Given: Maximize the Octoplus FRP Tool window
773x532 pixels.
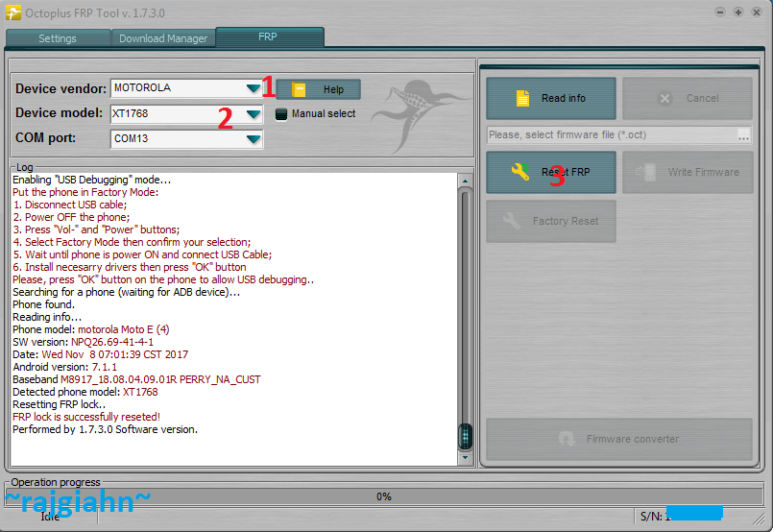Looking at the screenshot, I should (x=738, y=12).
